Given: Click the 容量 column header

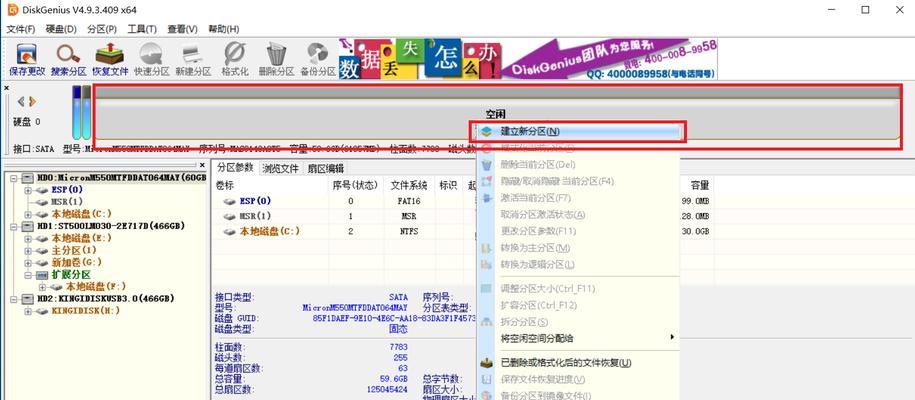Looking at the screenshot, I should (x=700, y=185).
